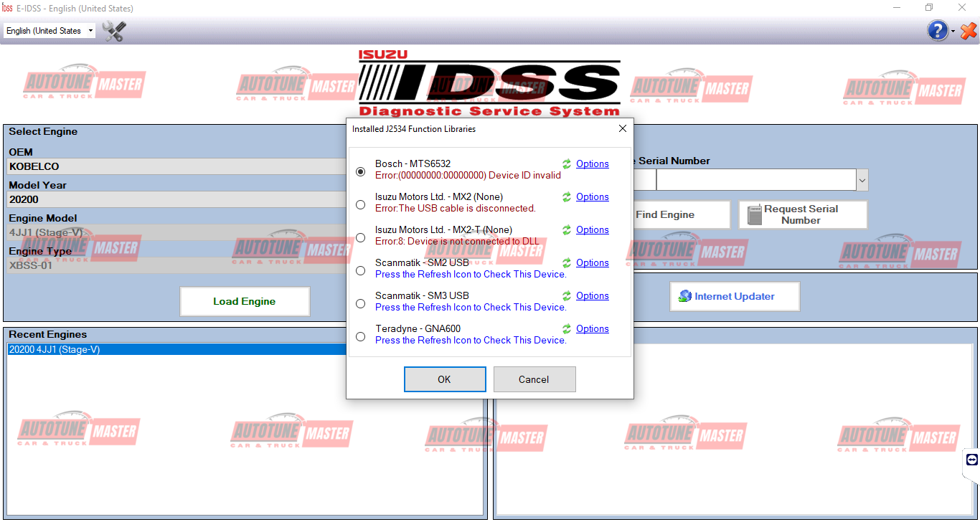
Task: Open Options for the Bosch MTS6532
Action: point(593,163)
